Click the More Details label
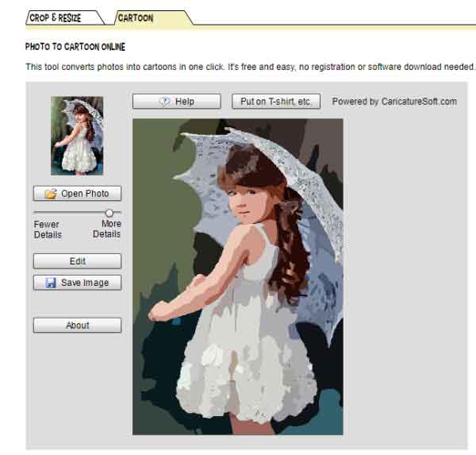Image resolution: width=476 pixels, height=455 pixels. pos(107,229)
